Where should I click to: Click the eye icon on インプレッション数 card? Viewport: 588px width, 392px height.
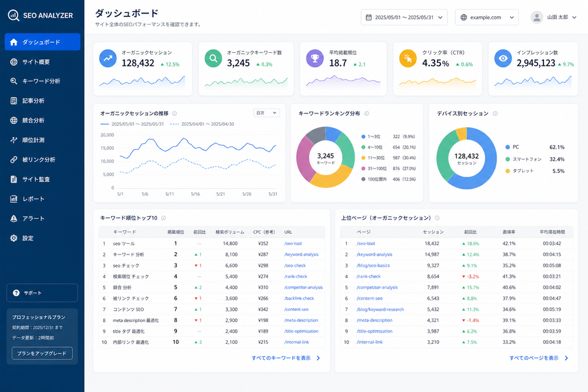[x=503, y=58]
